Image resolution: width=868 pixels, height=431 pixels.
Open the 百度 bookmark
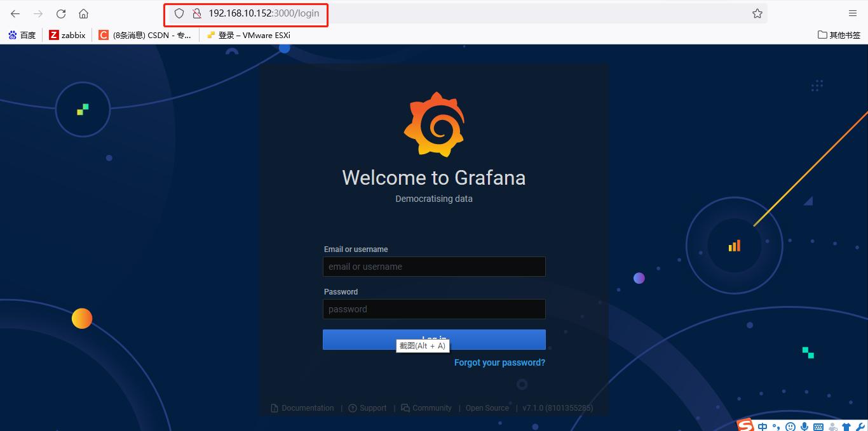[x=22, y=35]
